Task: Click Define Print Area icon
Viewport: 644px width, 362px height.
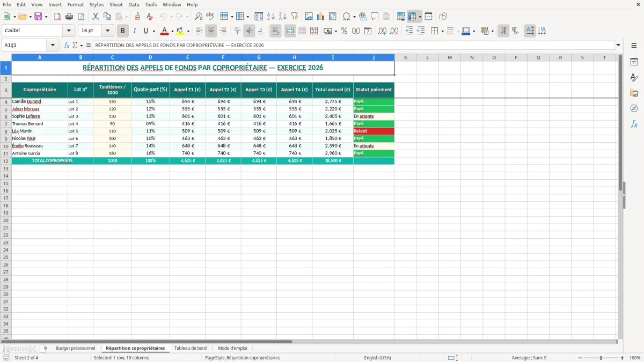Action: point(401,17)
